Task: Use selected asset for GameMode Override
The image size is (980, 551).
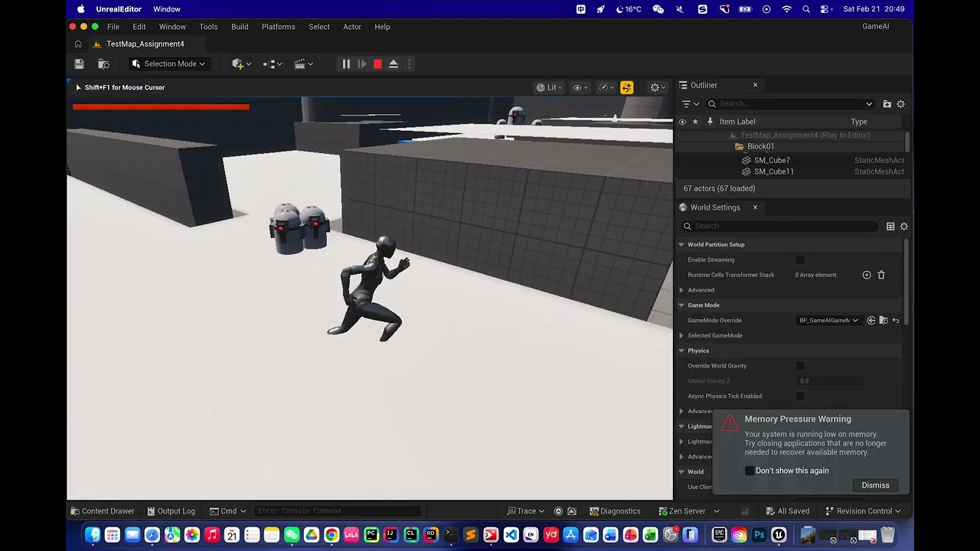Action: pos(871,321)
